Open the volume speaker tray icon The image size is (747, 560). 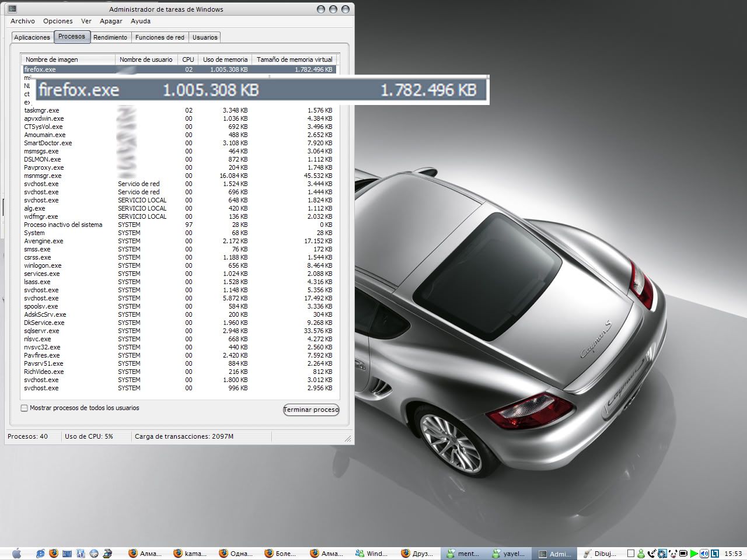704,554
